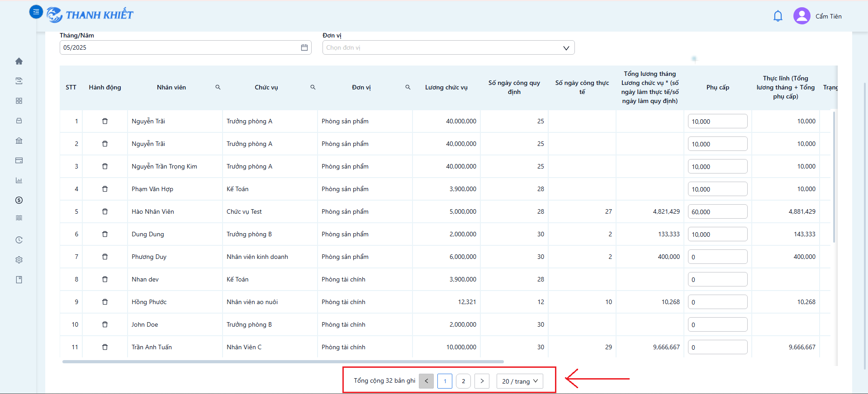Open the notification bell

pyautogui.click(x=778, y=16)
